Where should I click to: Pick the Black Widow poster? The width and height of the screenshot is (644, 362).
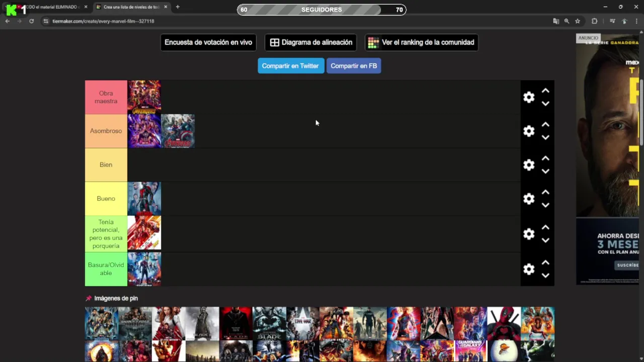point(169,323)
